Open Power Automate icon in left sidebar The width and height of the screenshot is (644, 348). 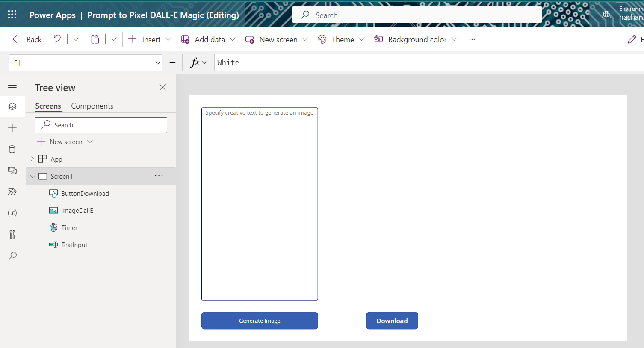[x=12, y=192]
